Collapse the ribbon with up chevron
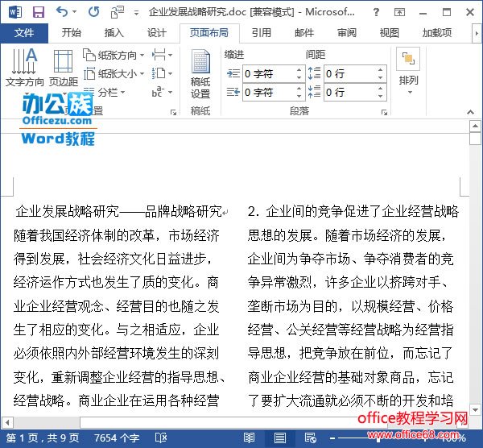The height and width of the screenshot is (448, 483). pyautogui.click(x=470, y=112)
